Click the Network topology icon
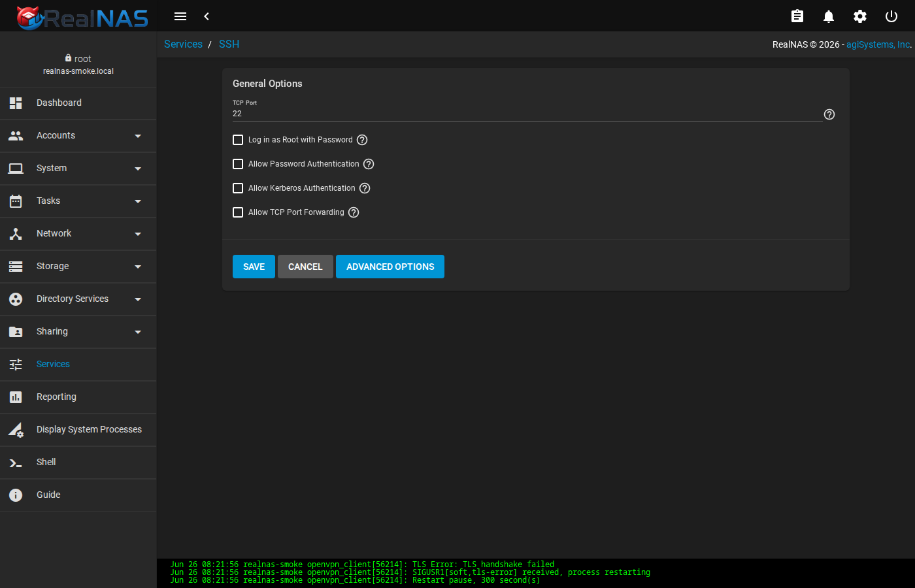This screenshot has height=588, width=915. coord(16,234)
